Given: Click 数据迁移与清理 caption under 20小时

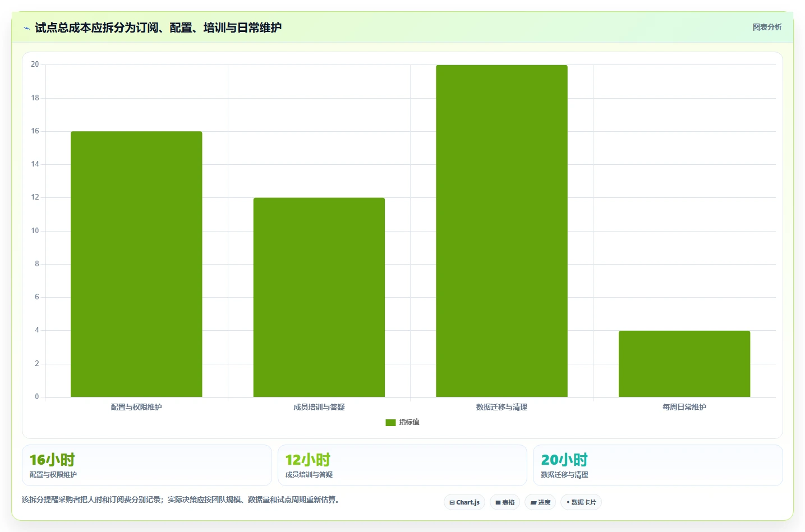Looking at the screenshot, I should pos(564,475).
